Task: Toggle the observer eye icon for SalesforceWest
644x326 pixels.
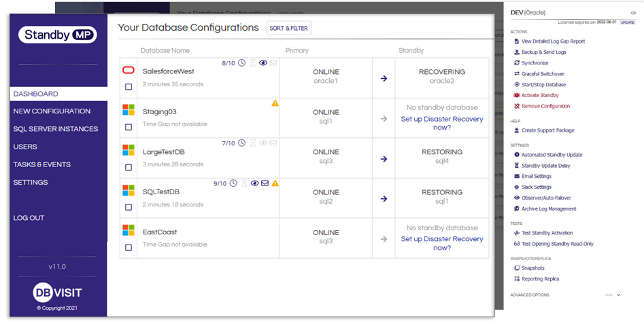Action: click(x=263, y=62)
